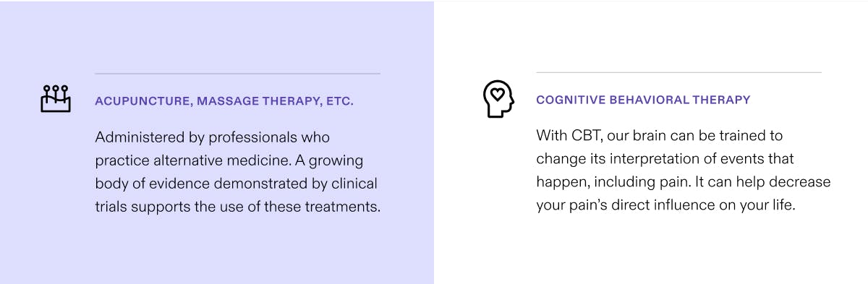Image resolution: width=868 pixels, height=284 pixels.
Task: Click the "ETC." text in the left heading
Action: click(x=339, y=101)
